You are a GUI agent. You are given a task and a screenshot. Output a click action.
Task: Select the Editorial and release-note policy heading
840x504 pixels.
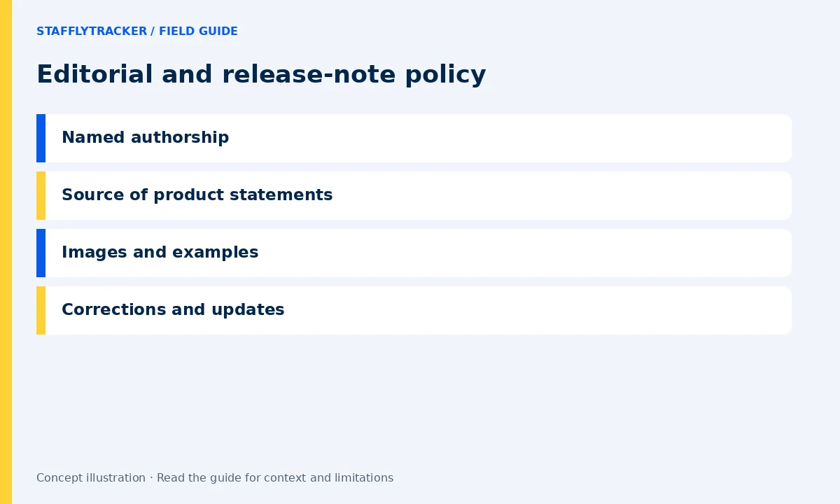[261, 74]
